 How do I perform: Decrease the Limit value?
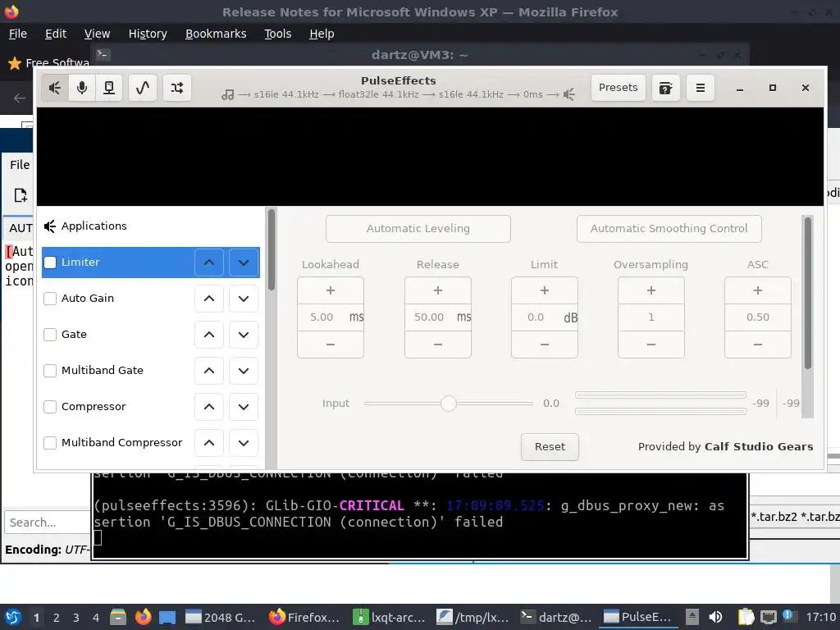[x=545, y=345]
